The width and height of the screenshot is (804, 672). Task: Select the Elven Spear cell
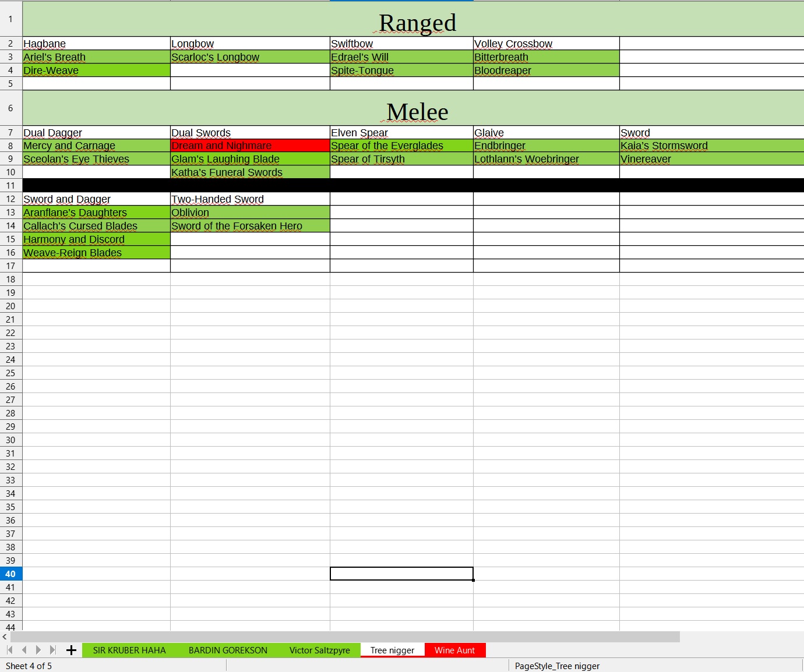coord(401,133)
